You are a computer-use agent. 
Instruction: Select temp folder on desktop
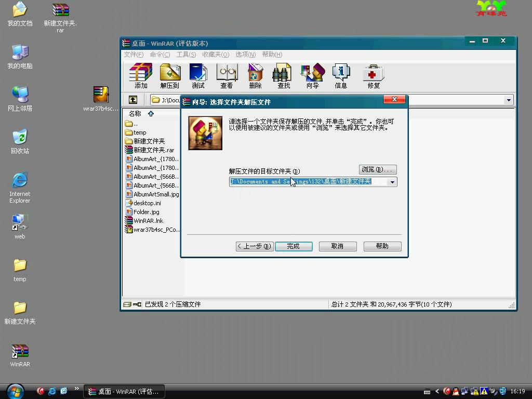20,270
